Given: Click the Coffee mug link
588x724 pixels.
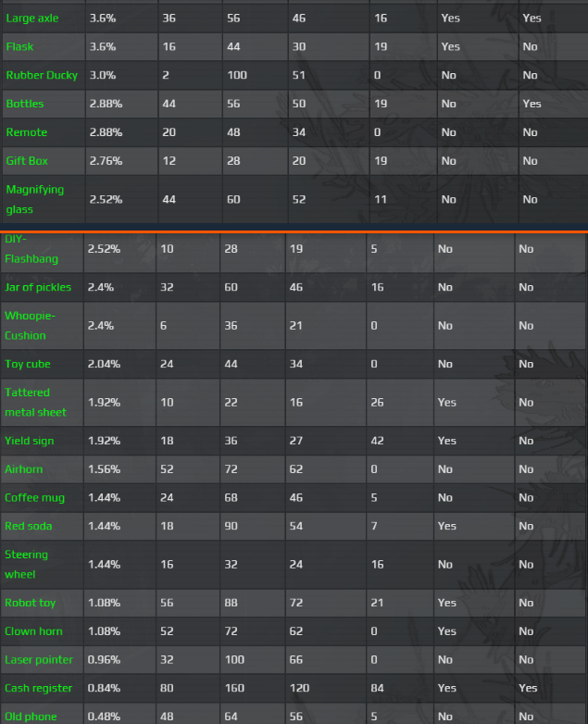Looking at the screenshot, I should (x=35, y=497).
